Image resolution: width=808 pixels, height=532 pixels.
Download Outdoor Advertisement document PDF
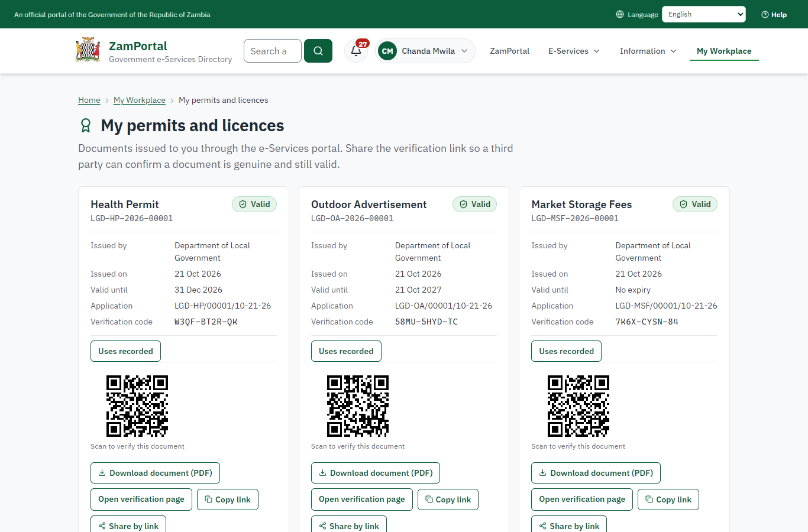point(376,473)
